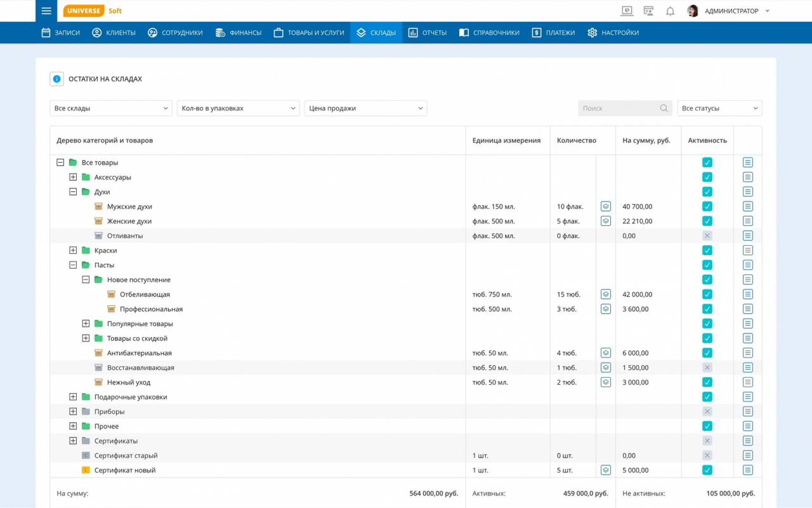Click search magnifier icon
The height and width of the screenshot is (508, 812).
pyautogui.click(x=664, y=109)
